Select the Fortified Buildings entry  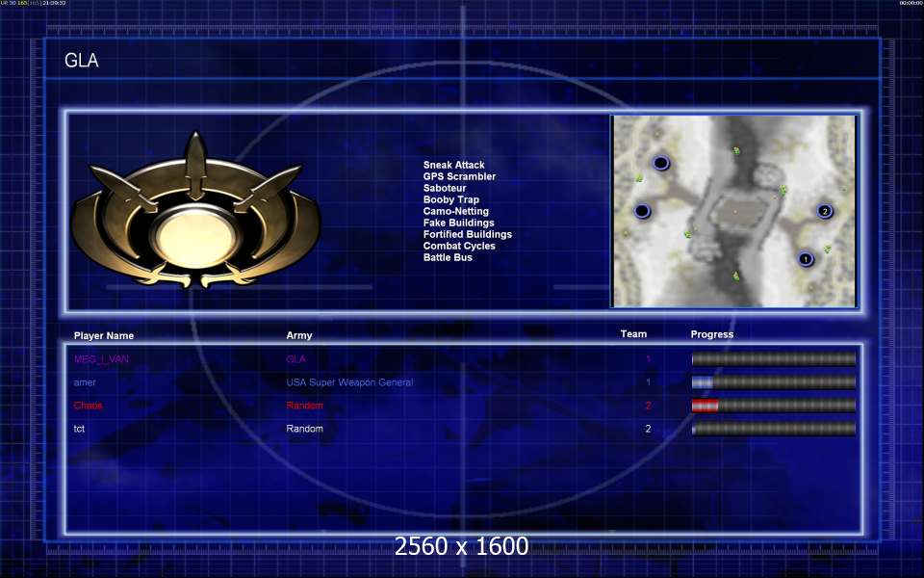(x=468, y=234)
